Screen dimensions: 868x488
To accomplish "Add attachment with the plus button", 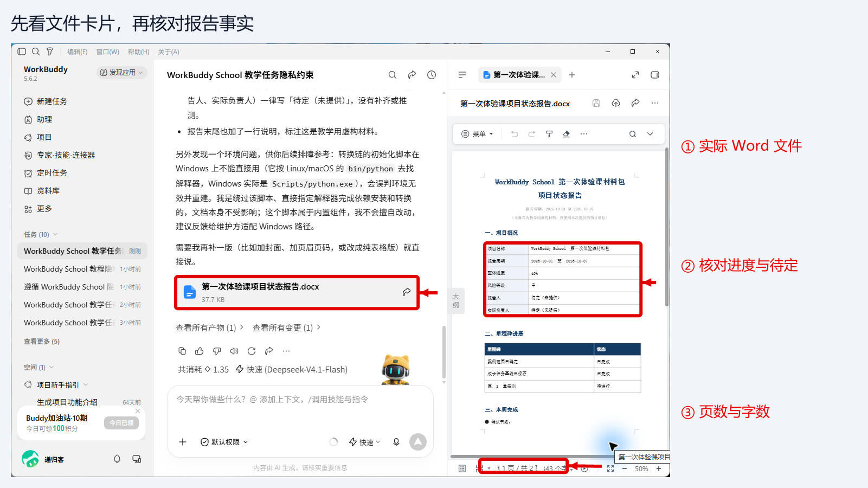I will 183,442.
